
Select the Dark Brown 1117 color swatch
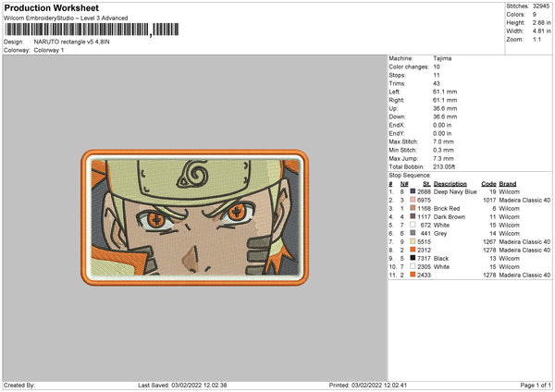[413, 216]
